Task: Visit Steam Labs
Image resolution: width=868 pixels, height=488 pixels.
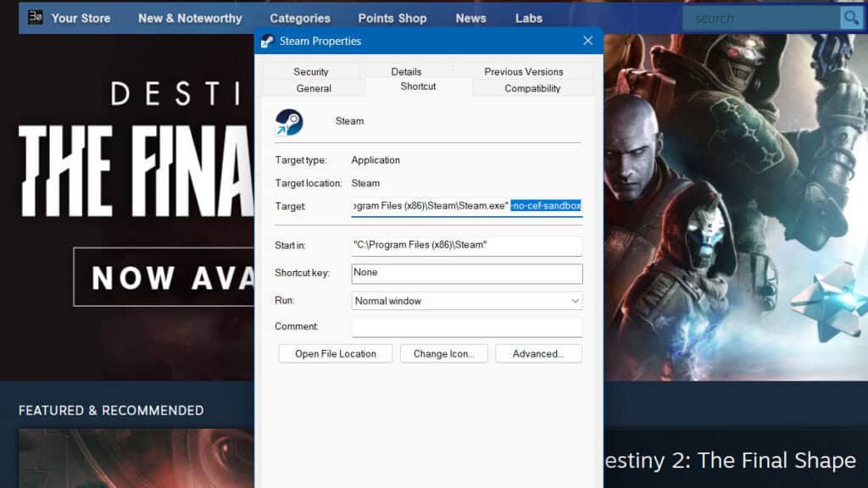Action: point(528,17)
